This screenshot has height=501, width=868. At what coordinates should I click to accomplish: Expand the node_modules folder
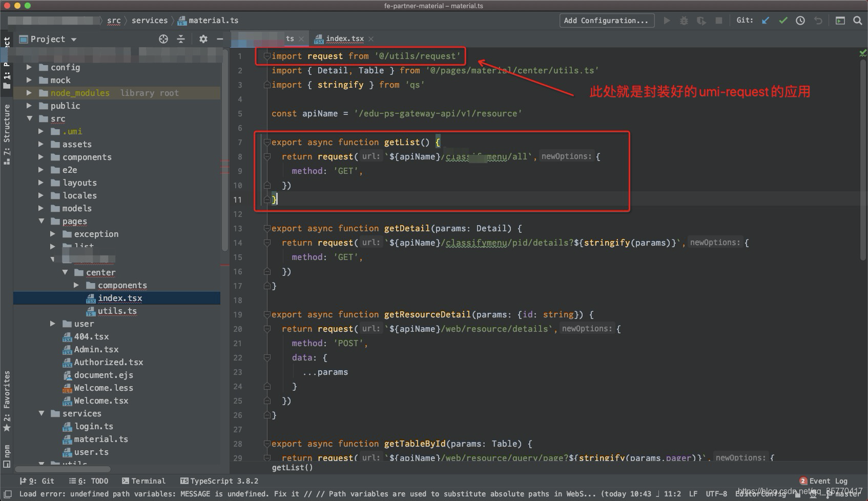point(29,93)
